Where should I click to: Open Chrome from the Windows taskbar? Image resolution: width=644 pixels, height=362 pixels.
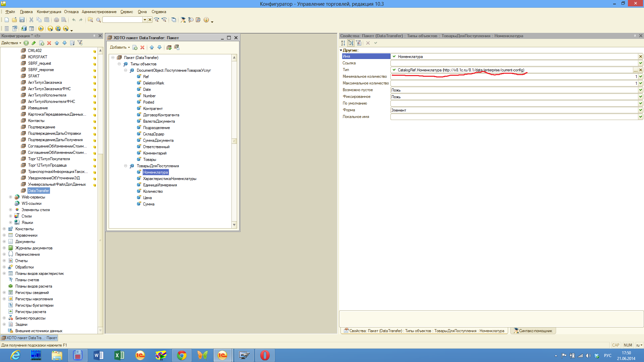click(x=182, y=355)
